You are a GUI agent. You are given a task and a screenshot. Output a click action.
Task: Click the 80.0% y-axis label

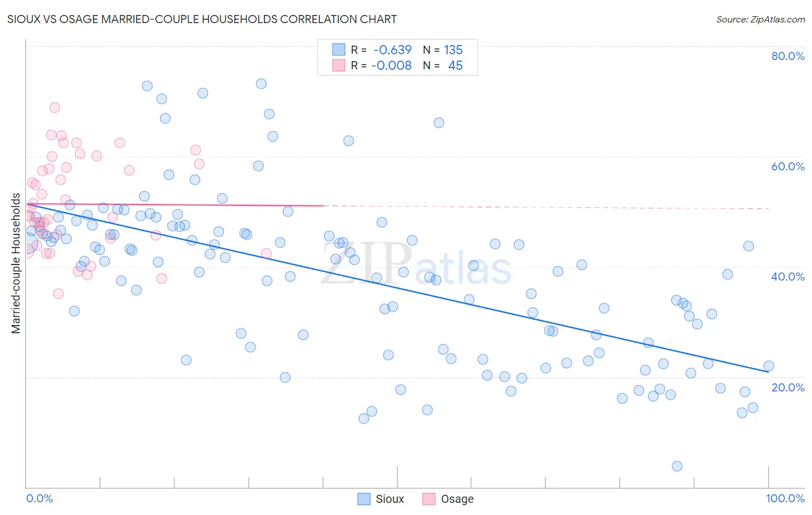(788, 56)
